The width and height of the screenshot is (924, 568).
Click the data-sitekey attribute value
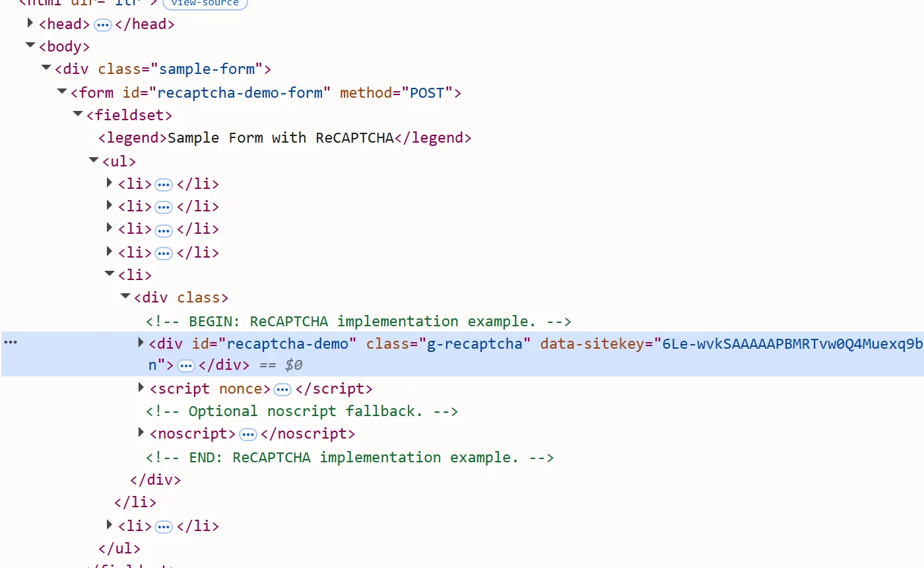792,344
